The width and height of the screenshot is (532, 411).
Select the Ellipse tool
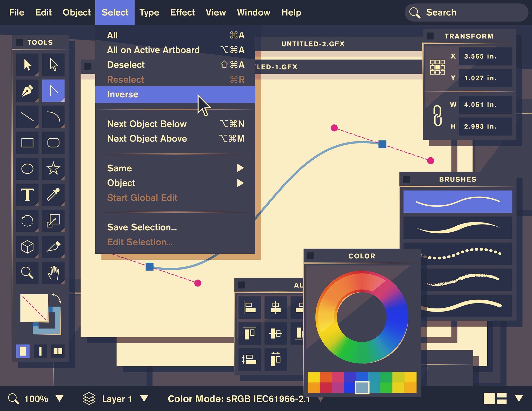(x=27, y=169)
